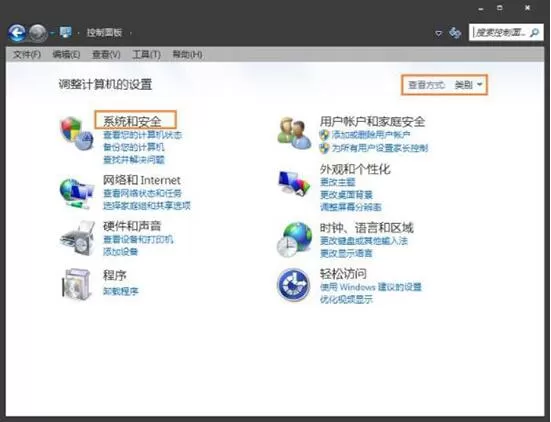Click 添加或删除用户帐户 link
The image size is (551, 422).
[x=371, y=135]
